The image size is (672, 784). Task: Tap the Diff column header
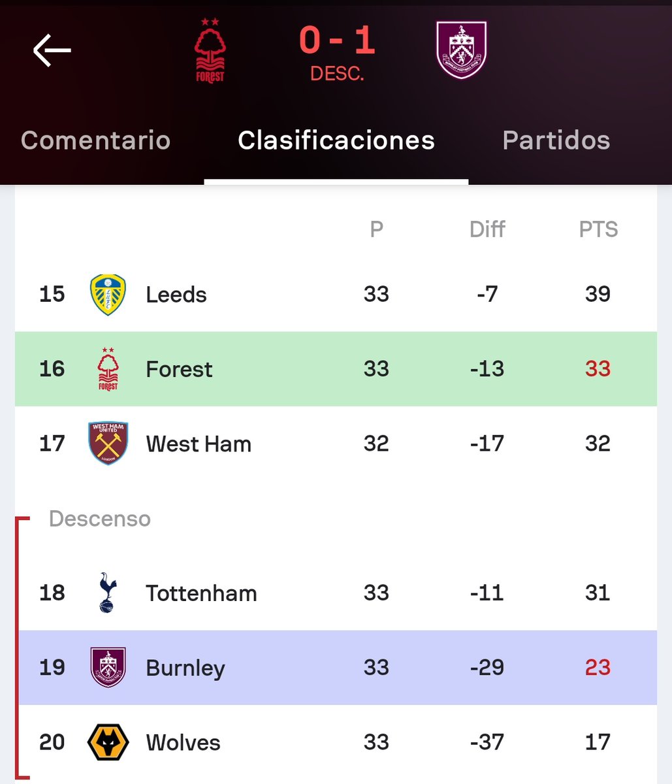tap(487, 229)
